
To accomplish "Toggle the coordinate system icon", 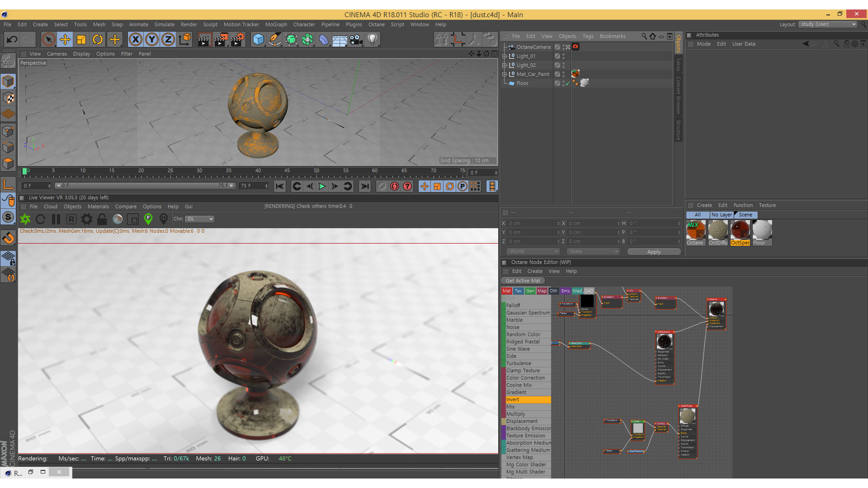I will point(185,40).
